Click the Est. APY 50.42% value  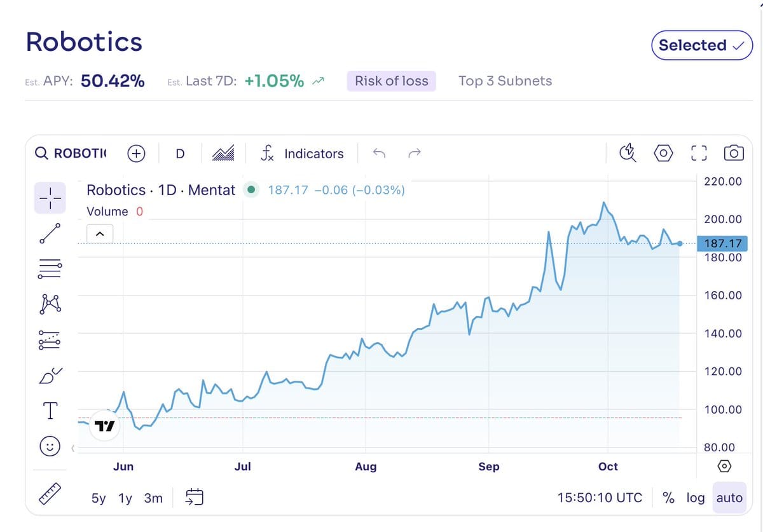pos(113,81)
